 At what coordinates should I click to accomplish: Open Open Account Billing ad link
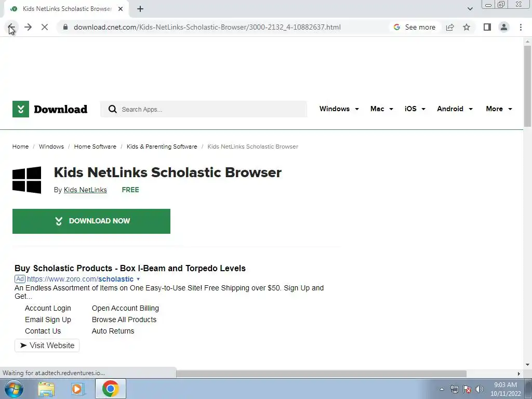[125, 309]
